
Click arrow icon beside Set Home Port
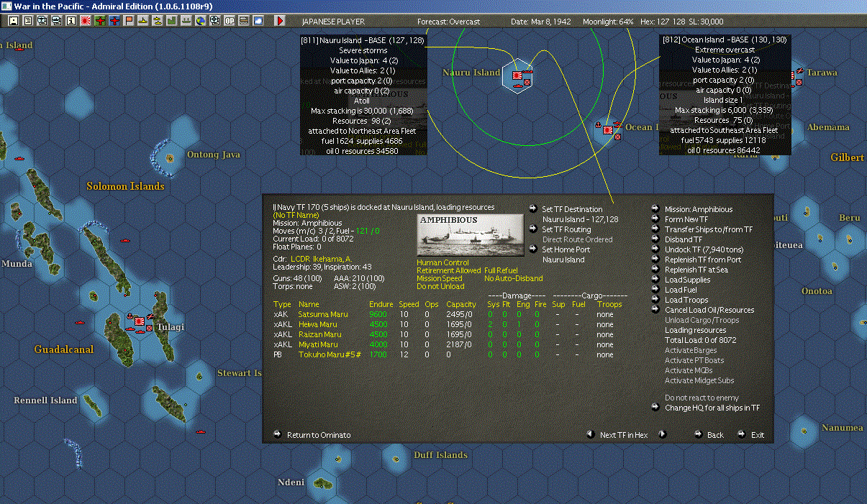click(532, 249)
